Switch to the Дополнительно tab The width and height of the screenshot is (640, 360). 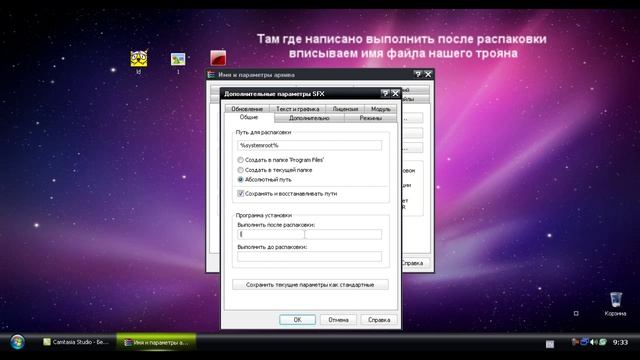309,118
